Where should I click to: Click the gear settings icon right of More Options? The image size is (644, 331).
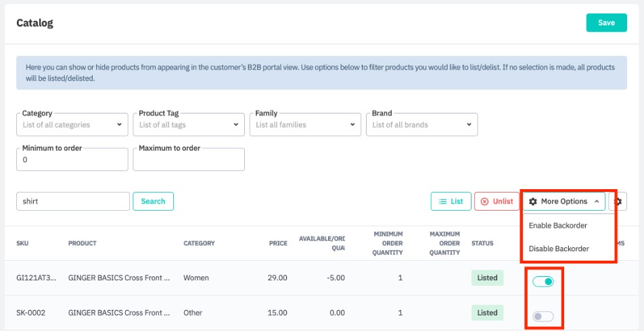click(x=619, y=201)
